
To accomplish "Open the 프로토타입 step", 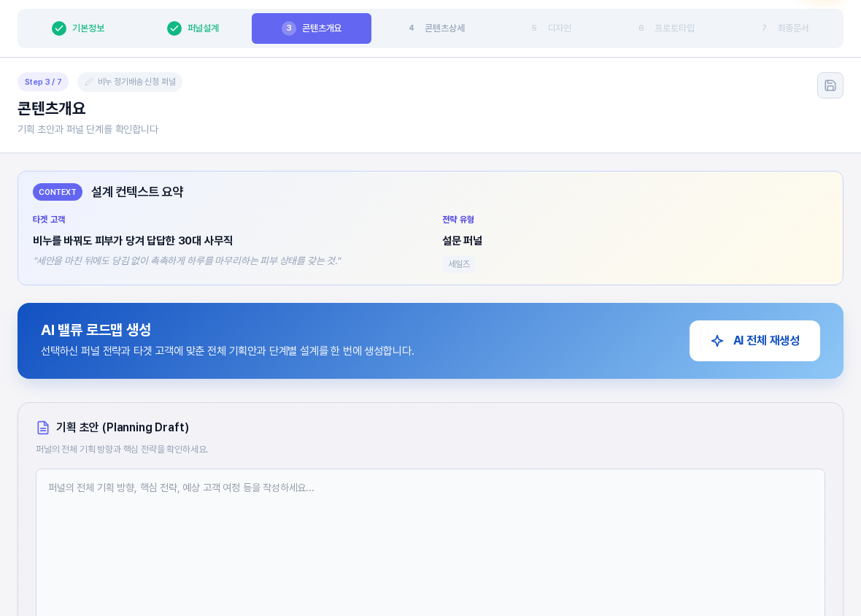I will pos(667,28).
